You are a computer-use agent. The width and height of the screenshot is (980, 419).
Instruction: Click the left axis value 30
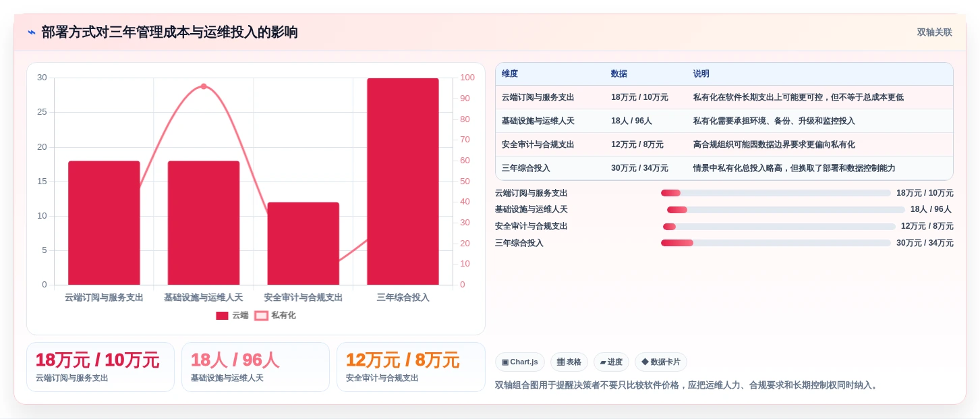pos(42,78)
